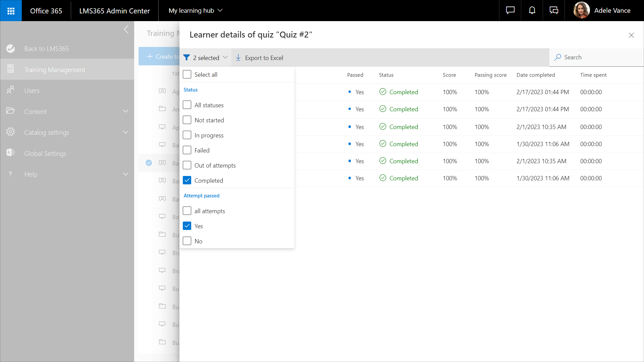Click LMS365 Admin Center link
Screen dimensions: 644x362
point(114,11)
